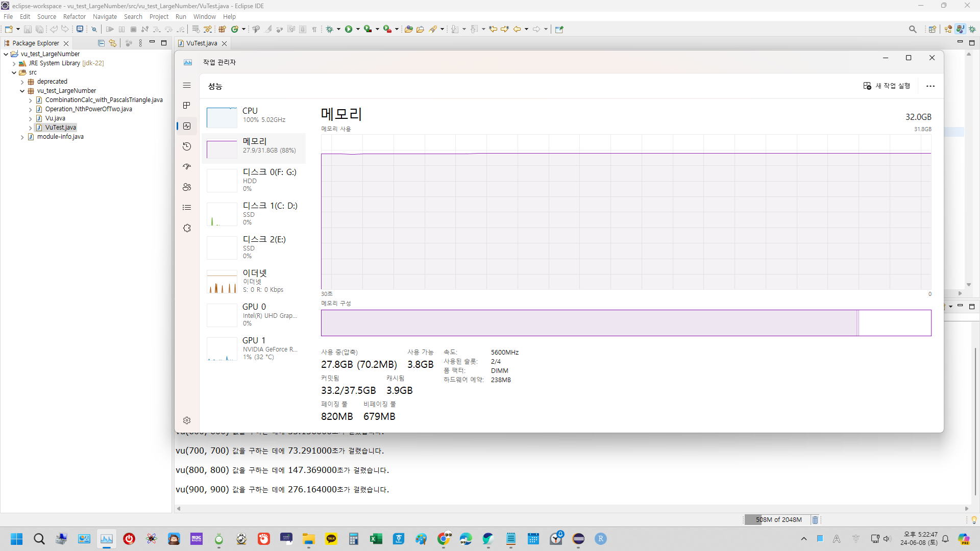This screenshot has width=980, height=551.
Task: Open Task Manager users sidebar icon
Action: 187,187
